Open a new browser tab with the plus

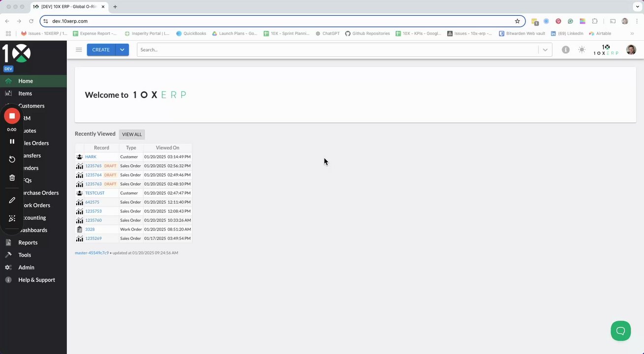click(115, 7)
